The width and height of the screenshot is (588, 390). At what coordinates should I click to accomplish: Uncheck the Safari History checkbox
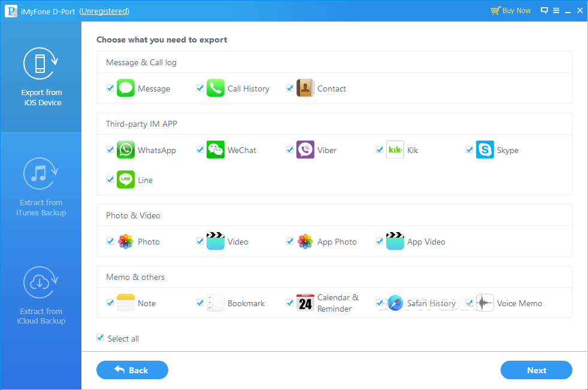click(380, 303)
